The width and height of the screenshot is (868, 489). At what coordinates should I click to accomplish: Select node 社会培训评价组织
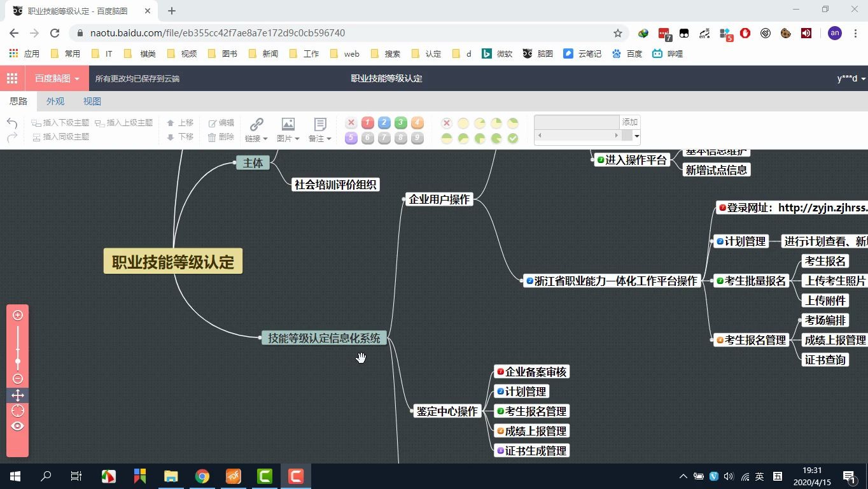[336, 185]
